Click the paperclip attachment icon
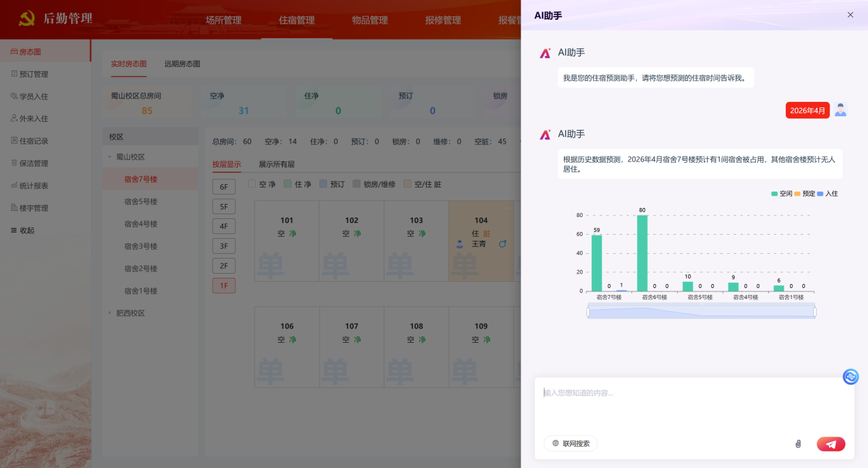Viewport: 868px width, 468px height. [x=798, y=444]
